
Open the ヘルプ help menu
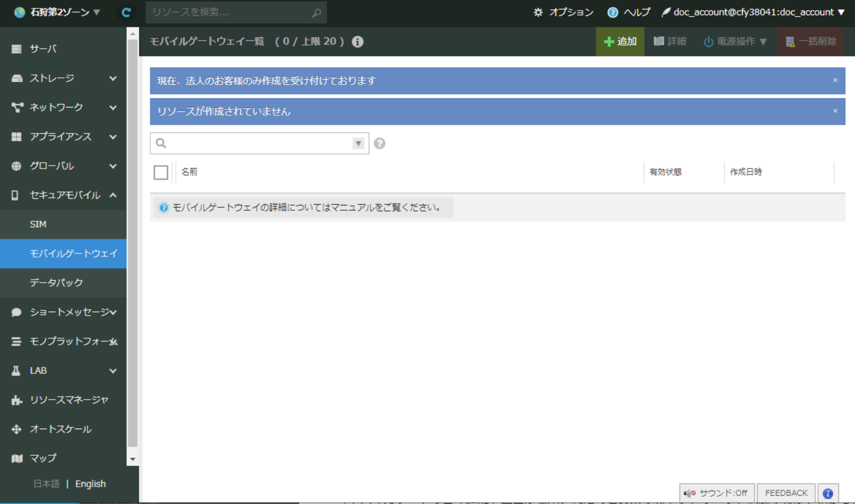tap(629, 12)
